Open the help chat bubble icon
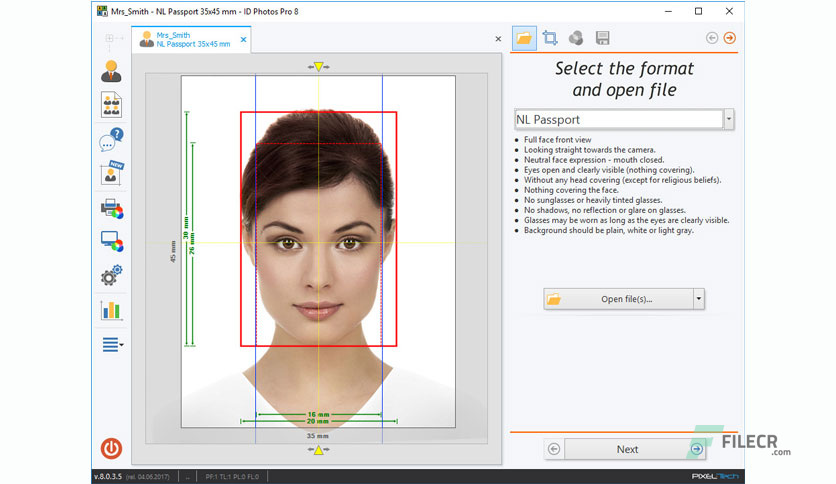836x484 pixels. click(111, 140)
